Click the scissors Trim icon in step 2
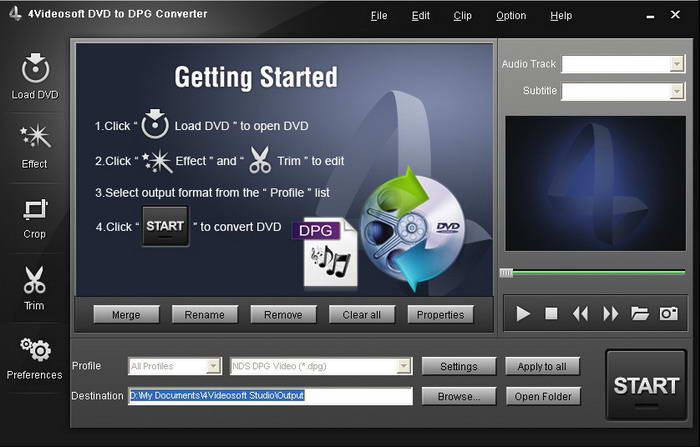The image size is (700, 447). point(260,159)
